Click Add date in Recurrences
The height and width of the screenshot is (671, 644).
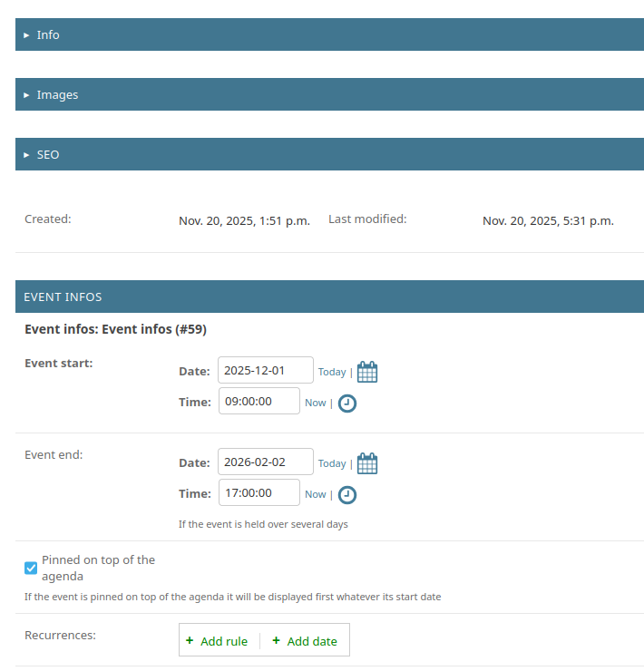(x=305, y=641)
